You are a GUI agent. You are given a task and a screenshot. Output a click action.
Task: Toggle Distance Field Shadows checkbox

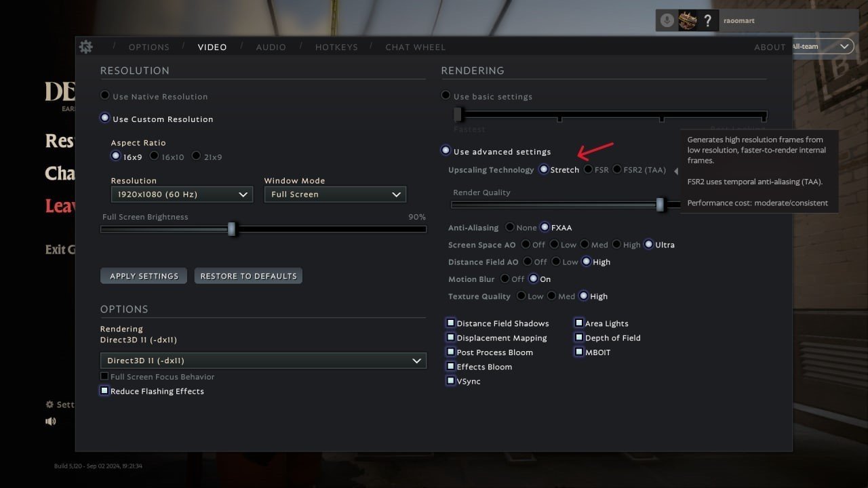[x=450, y=323]
